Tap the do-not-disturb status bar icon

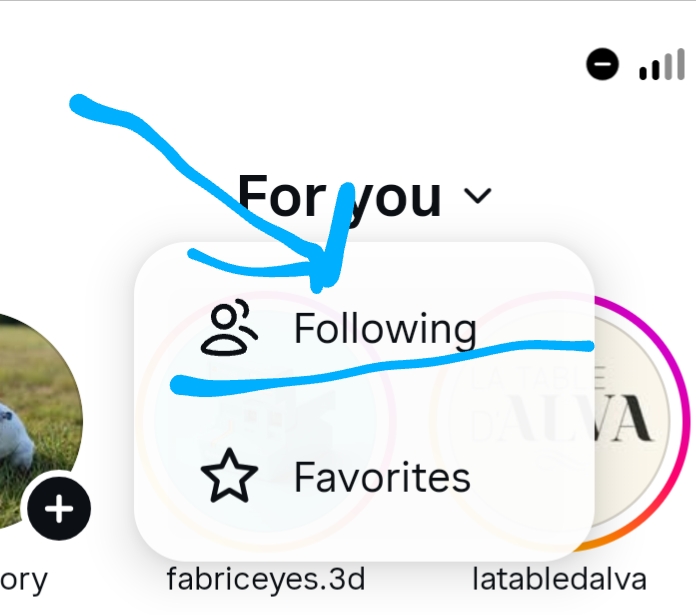pyautogui.click(x=602, y=64)
